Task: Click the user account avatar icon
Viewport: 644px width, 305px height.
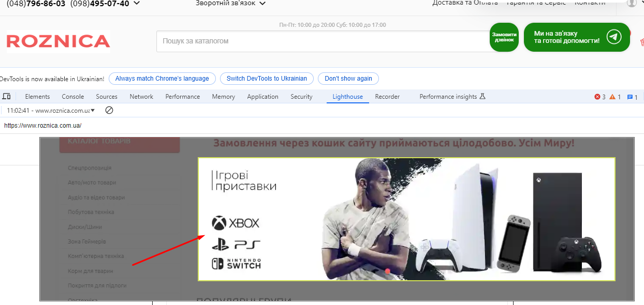Action: click(x=632, y=3)
